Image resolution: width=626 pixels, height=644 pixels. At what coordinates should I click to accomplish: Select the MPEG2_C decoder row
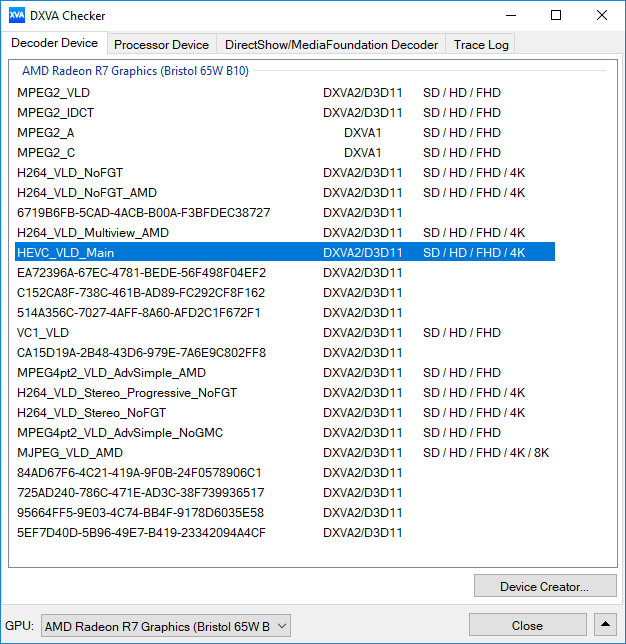pos(285,153)
